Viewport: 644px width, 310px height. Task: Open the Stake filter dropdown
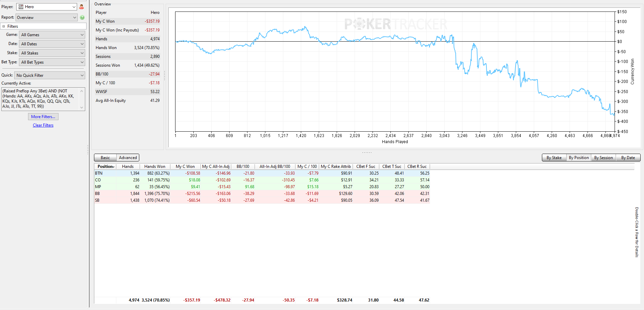coord(52,53)
